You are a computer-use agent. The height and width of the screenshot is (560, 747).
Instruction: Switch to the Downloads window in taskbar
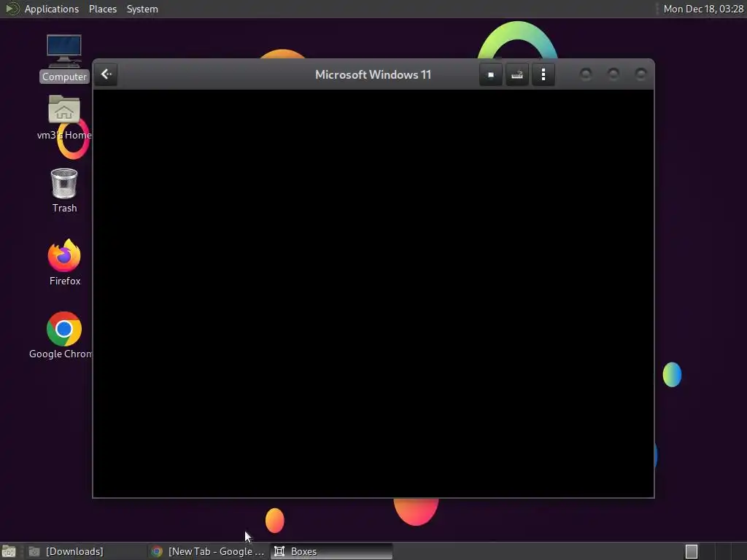(85, 551)
